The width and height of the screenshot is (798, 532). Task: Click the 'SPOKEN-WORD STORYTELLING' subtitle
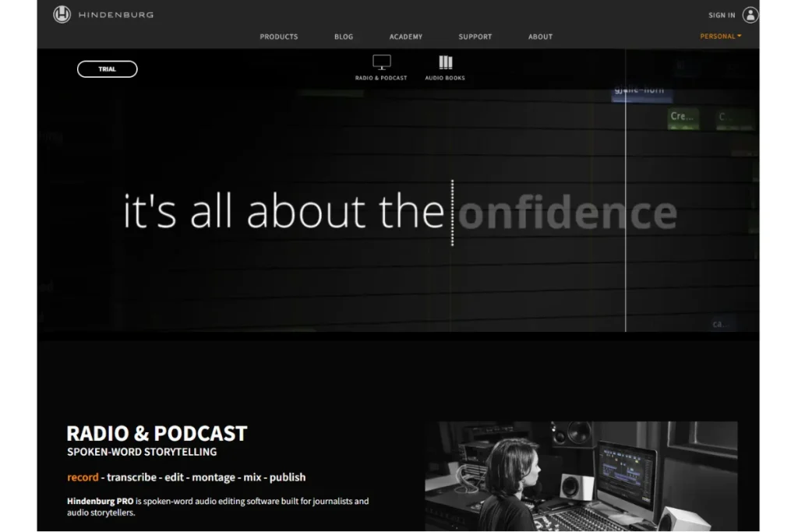142,452
